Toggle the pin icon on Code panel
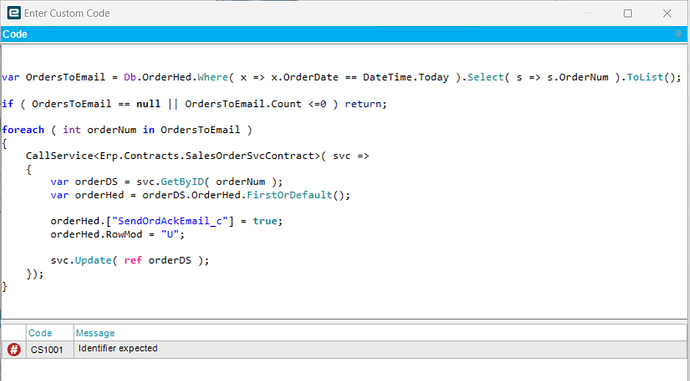 coord(678,34)
